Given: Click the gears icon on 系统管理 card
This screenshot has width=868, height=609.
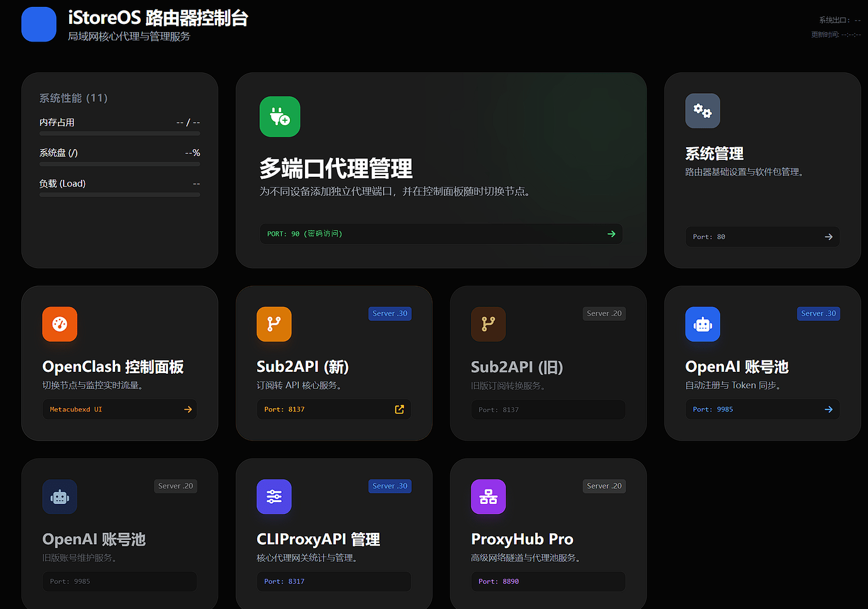Looking at the screenshot, I should click(x=703, y=111).
